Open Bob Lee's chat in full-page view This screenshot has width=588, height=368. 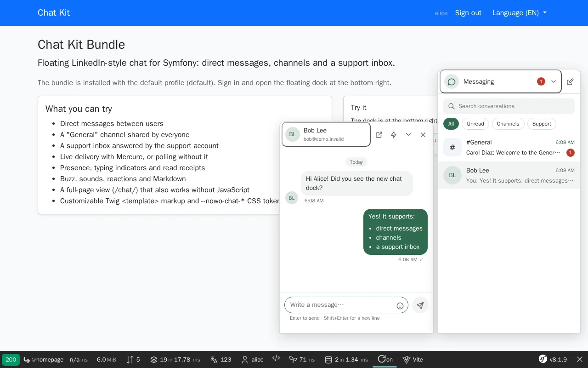pos(379,135)
